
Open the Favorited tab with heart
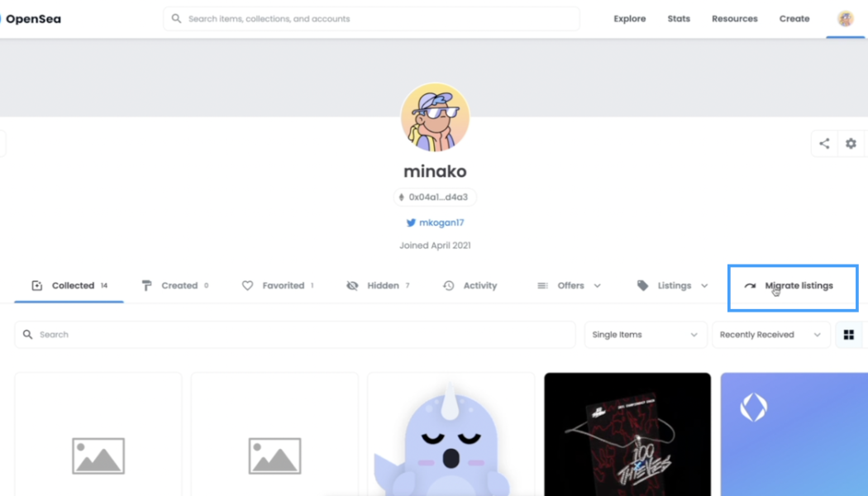[x=278, y=286]
